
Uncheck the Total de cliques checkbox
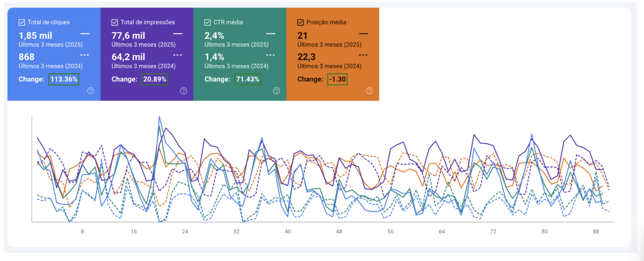[x=22, y=22]
